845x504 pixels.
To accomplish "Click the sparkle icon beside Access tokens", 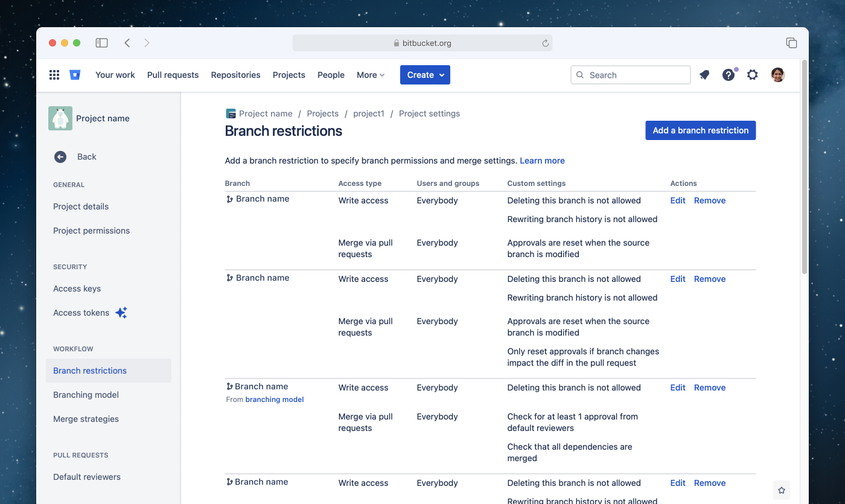I will coord(121,313).
